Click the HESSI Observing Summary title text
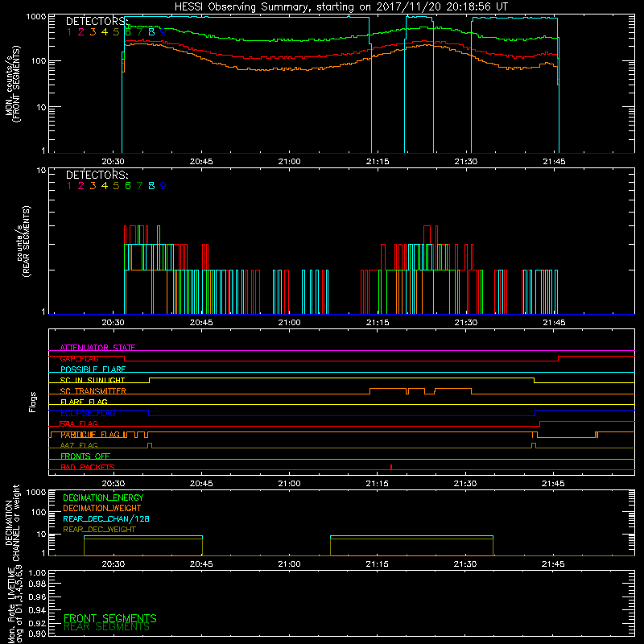644x644 pixels. point(341,7)
